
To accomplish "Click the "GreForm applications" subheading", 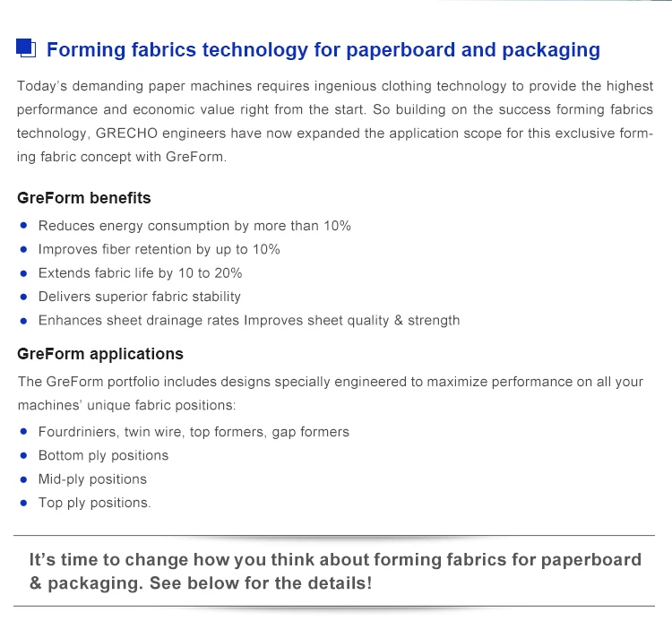I will click(x=100, y=354).
